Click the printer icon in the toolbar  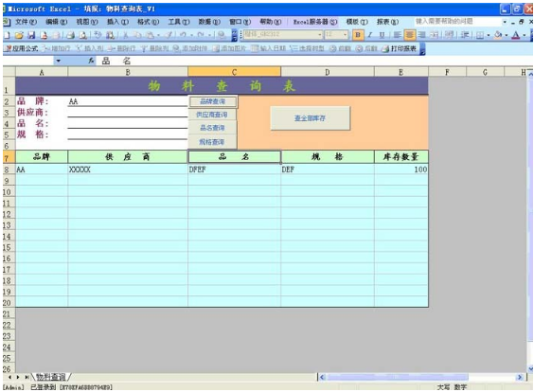[70, 35]
